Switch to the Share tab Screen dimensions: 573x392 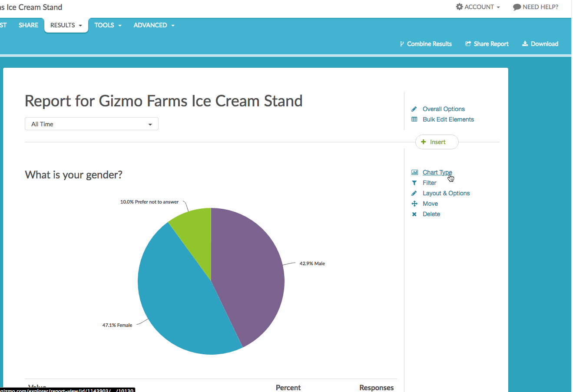pyautogui.click(x=29, y=25)
